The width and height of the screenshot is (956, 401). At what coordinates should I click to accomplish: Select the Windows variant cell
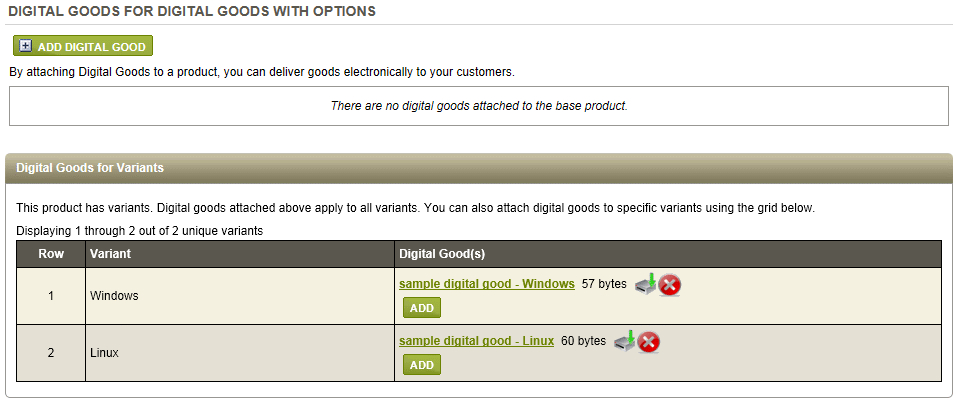240,296
